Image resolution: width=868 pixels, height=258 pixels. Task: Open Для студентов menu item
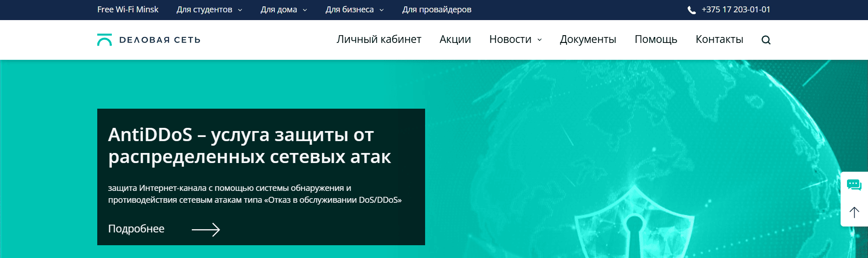pos(205,10)
